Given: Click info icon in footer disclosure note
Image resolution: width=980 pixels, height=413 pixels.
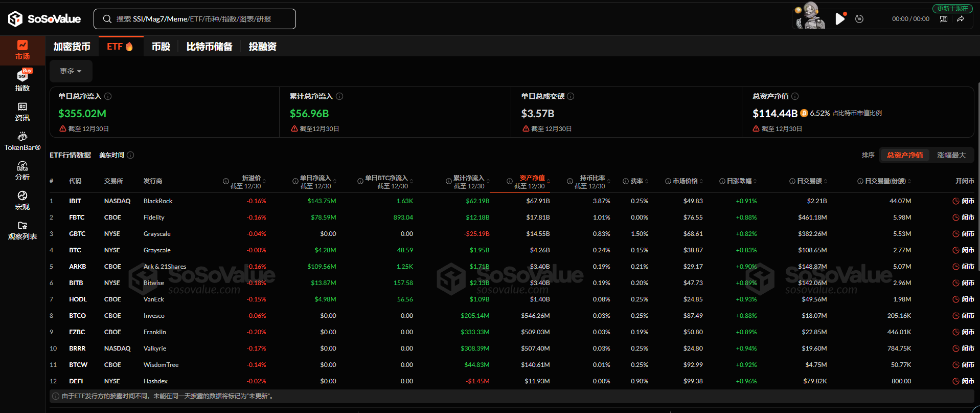Looking at the screenshot, I should click(x=56, y=396).
